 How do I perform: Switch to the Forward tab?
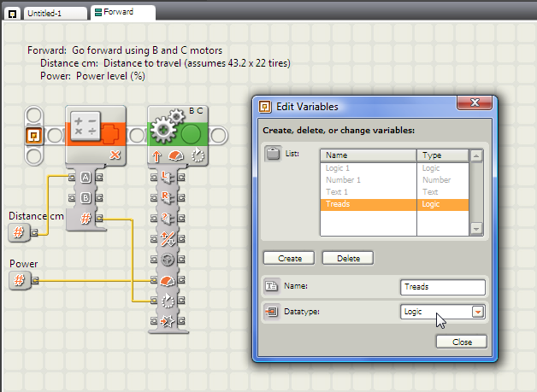tap(123, 12)
